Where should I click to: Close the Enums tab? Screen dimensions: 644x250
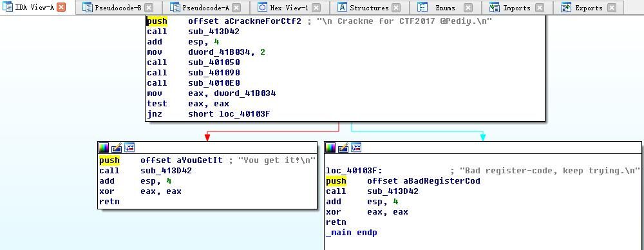468,7
